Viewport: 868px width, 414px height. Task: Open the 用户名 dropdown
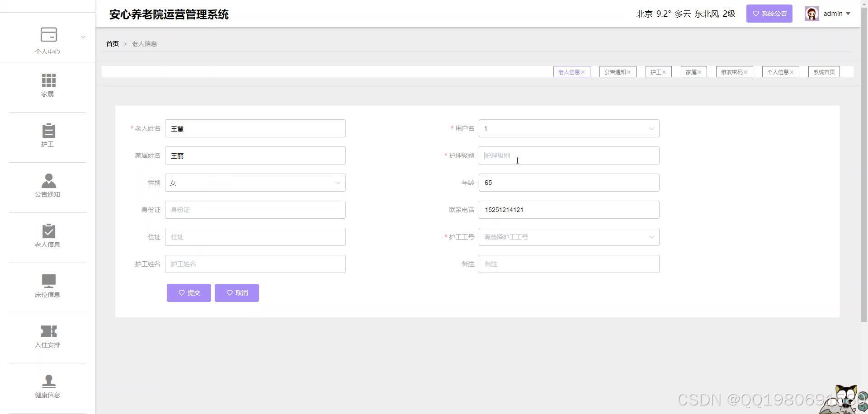569,128
